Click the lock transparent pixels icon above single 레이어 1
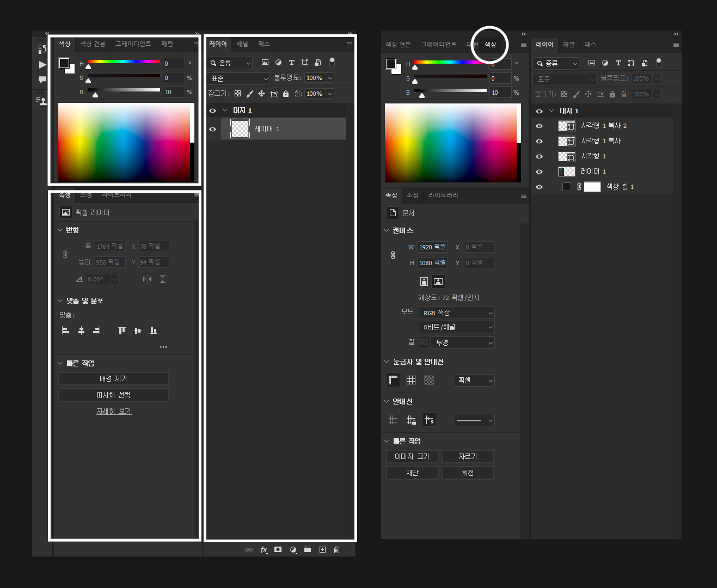Image resolution: width=717 pixels, height=588 pixels. [237, 94]
